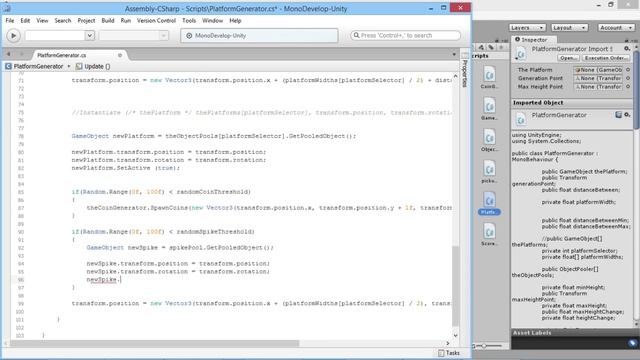The width and height of the screenshot is (640, 360).
Task: Select the Score... script asset icon
Action: 489,232
